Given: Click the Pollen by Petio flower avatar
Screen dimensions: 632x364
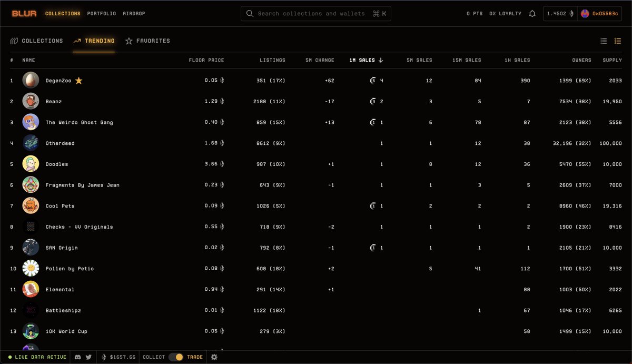Looking at the screenshot, I should point(31,269).
